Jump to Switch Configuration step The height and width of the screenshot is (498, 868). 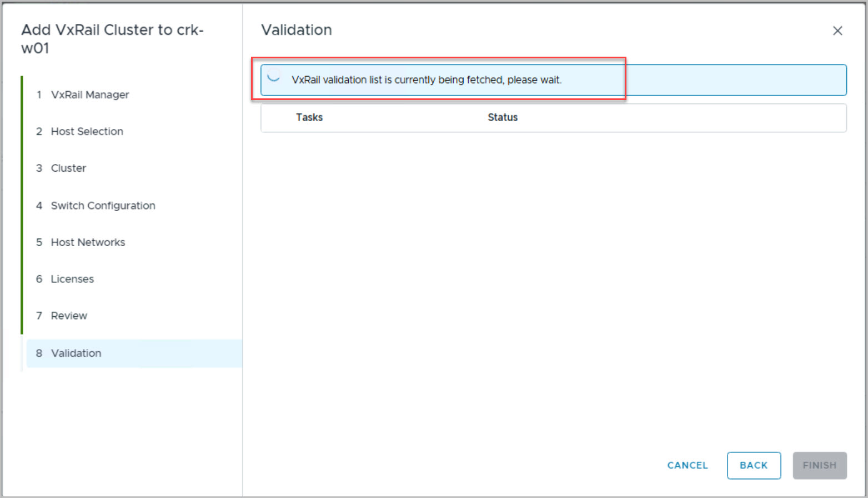tap(103, 206)
